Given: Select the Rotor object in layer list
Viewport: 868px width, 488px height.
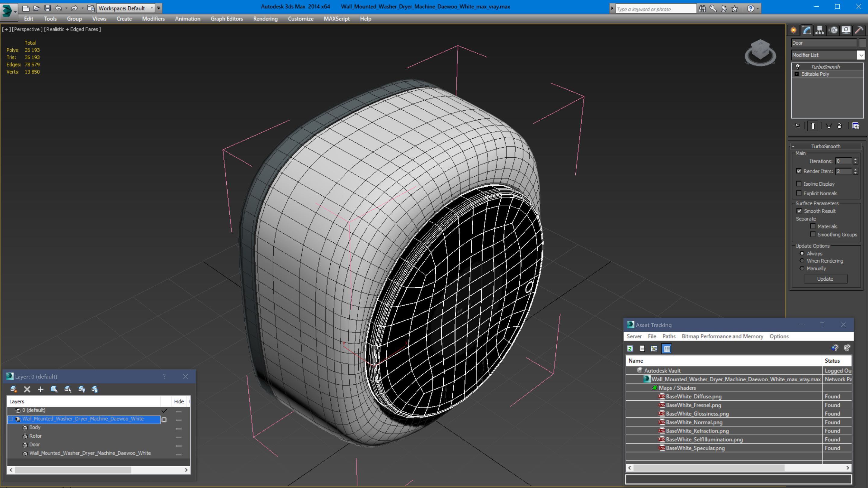Looking at the screenshot, I should pyautogui.click(x=35, y=436).
